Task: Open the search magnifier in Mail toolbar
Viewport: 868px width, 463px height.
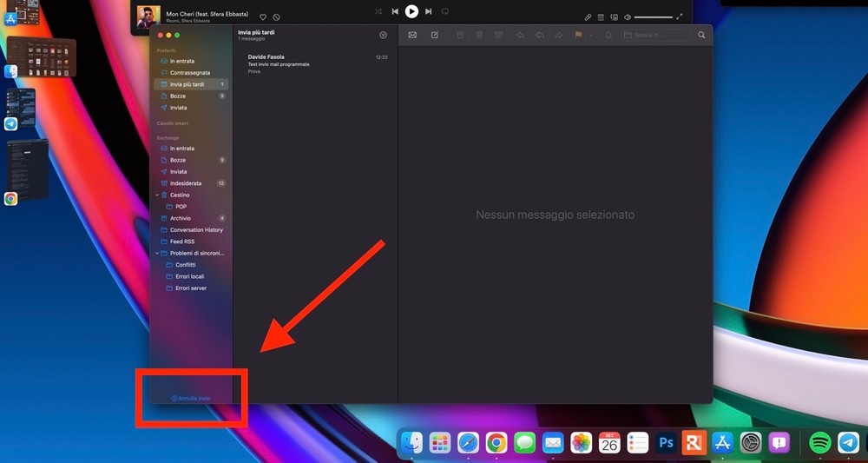Action: click(701, 35)
